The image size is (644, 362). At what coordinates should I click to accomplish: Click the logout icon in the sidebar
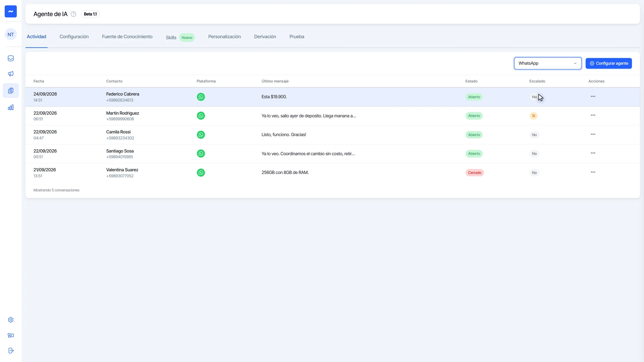point(11,351)
